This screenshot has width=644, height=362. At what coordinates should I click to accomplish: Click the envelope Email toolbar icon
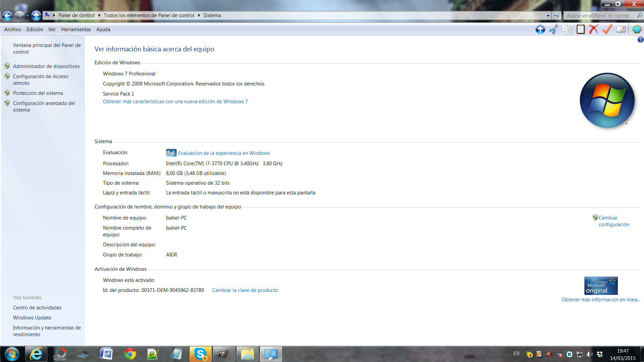coord(621,29)
